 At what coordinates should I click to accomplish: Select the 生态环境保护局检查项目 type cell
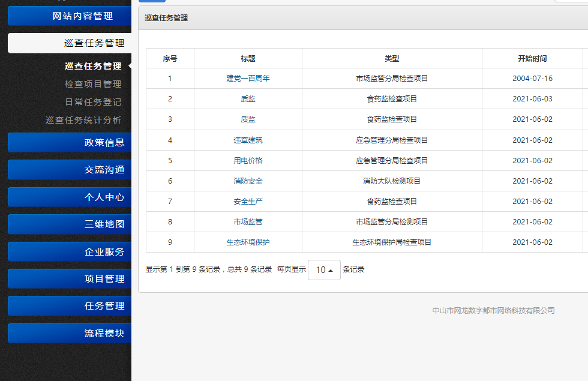[392, 242]
